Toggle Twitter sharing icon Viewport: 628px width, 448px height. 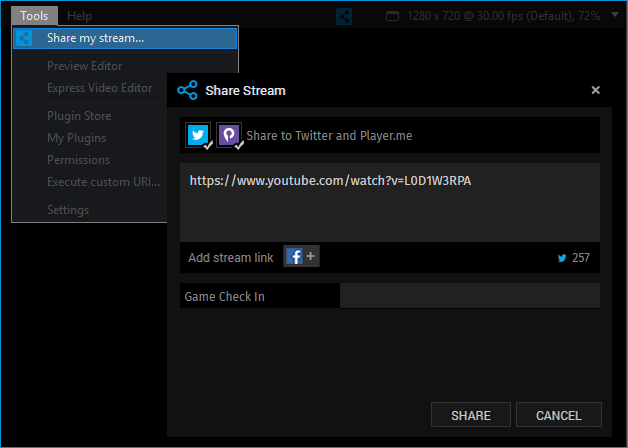click(198, 135)
